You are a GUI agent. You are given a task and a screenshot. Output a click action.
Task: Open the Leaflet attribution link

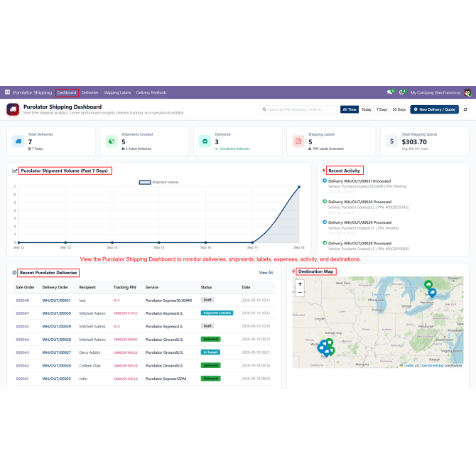(x=409, y=365)
